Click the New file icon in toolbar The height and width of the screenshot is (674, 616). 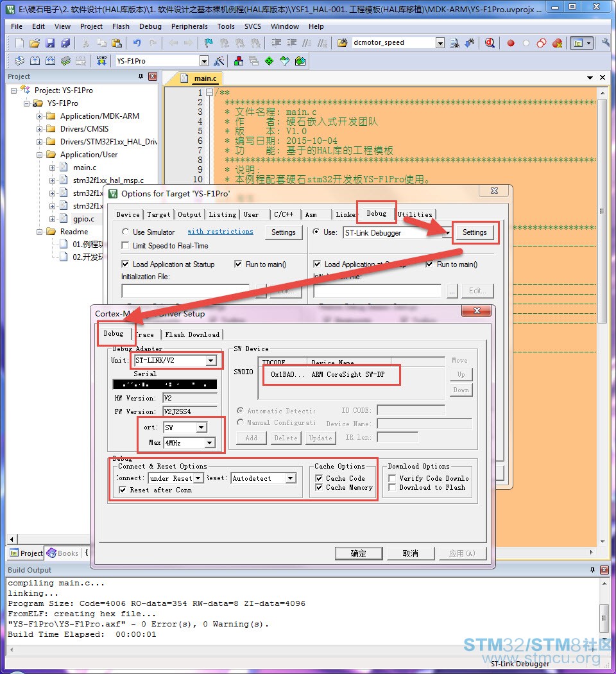[x=19, y=42]
